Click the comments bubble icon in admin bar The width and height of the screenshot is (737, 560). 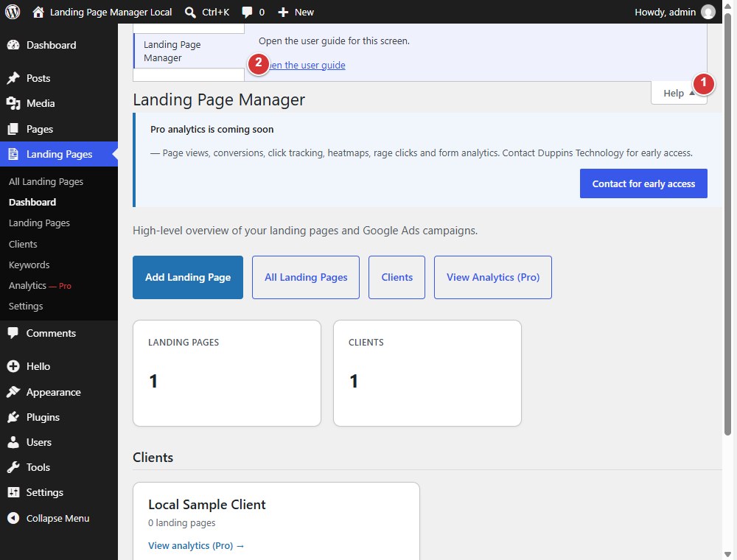(247, 13)
